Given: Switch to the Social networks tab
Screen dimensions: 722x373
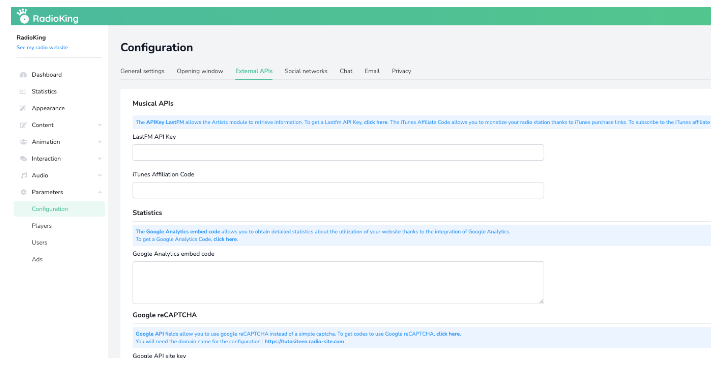Looking at the screenshot, I should (306, 71).
